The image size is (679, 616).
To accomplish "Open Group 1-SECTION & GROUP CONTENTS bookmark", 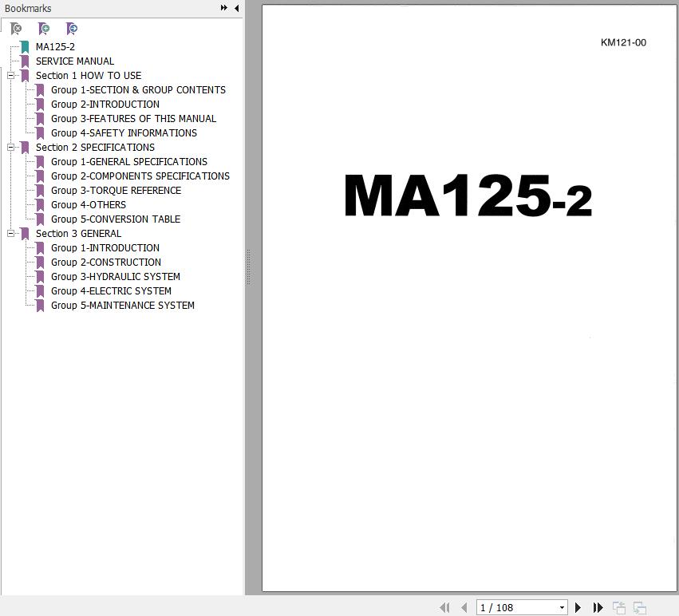I will coord(138,89).
